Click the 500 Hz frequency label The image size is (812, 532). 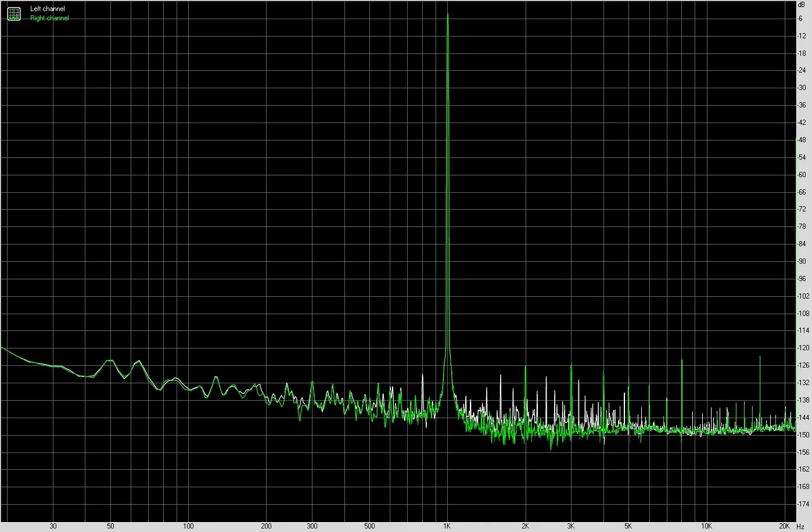[369, 526]
